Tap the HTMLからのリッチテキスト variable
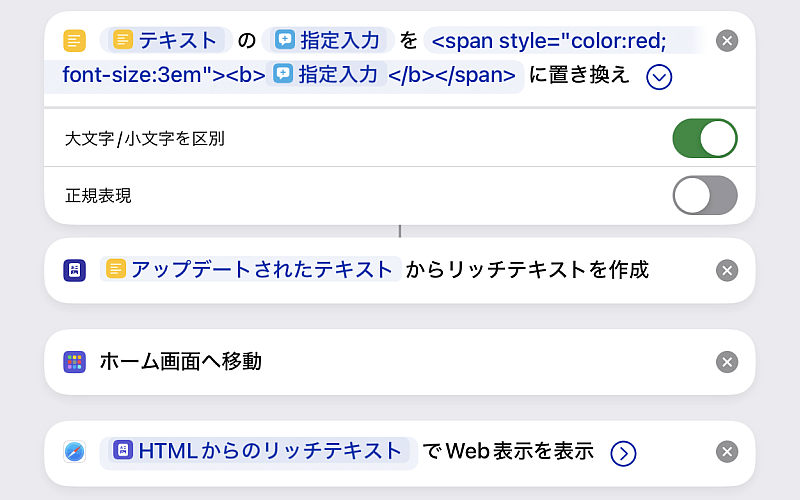Image resolution: width=800 pixels, height=500 pixels. tap(259, 452)
